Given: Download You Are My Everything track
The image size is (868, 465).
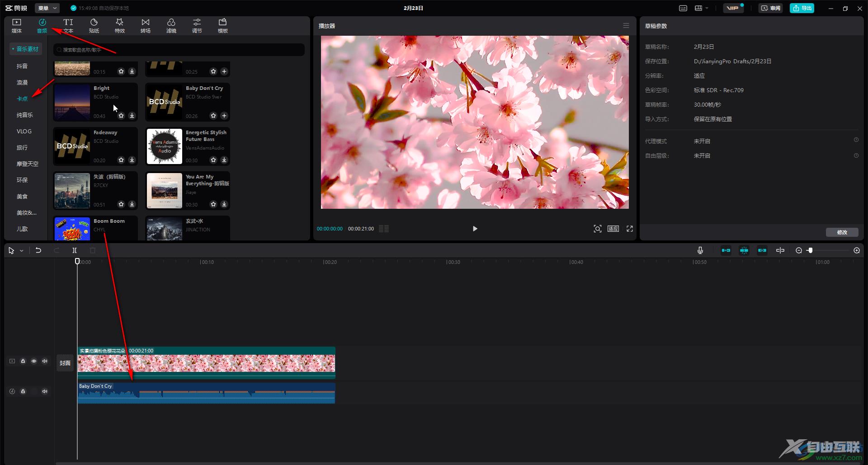Looking at the screenshot, I should tap(224, 204).
